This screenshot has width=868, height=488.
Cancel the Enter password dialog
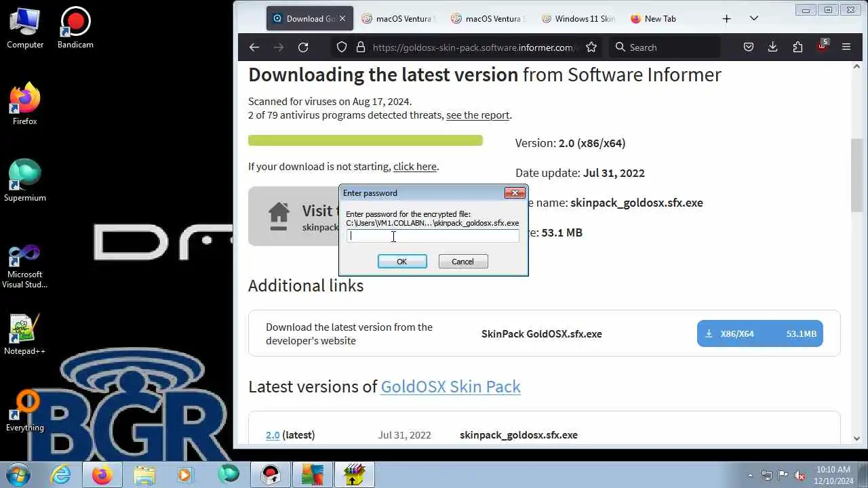point(463,262)
